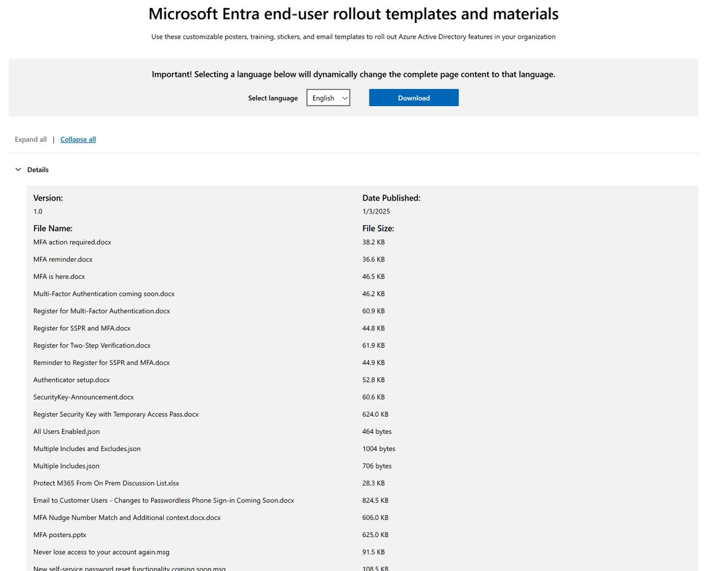Image resolution: width=728 pixels, height=571 pixels.
Task: Click the Authenticator setup.docx file name
Action: (x=72, y=380)
